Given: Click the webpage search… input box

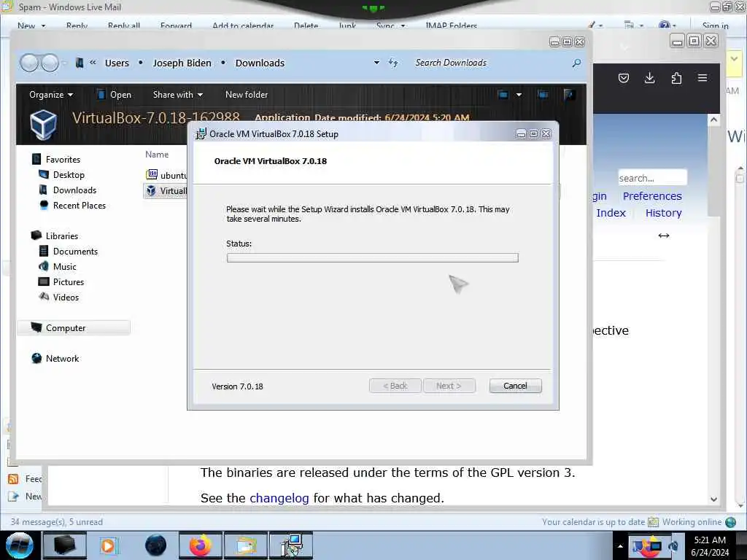Looking at the screenshot, I should pyautogui.click(x=652, y=178).
